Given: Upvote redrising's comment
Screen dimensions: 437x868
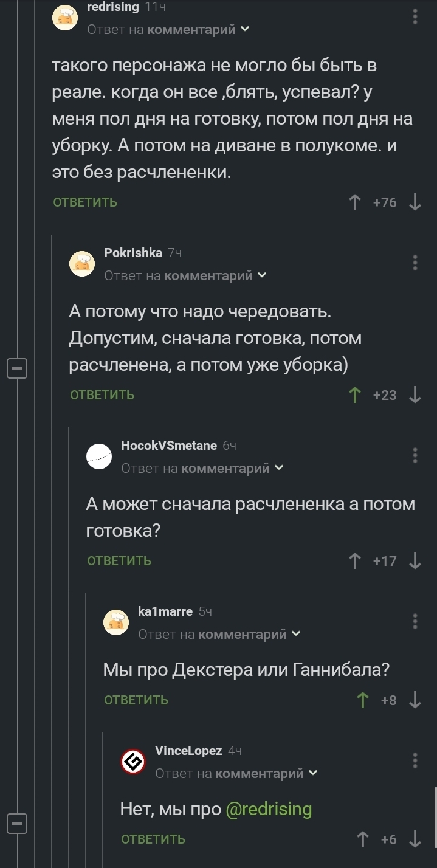Looking at the screenshot, I should (x=356, y=202).
